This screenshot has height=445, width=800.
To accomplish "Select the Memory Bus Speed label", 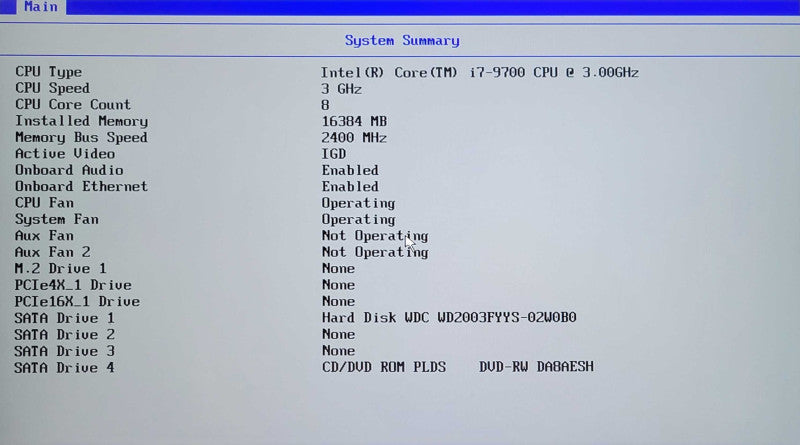I will [x=82, y=137].
